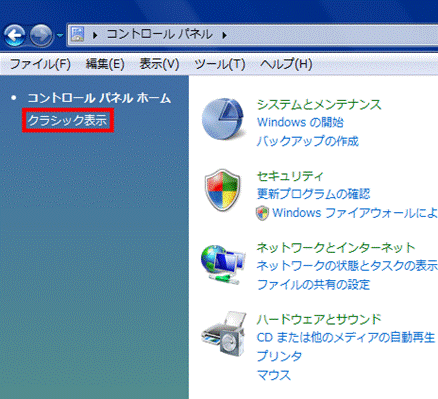The height and width of the screenshot is (399, 438).
Task: Switch to クラシック表示 view
Action: click(68, 120)
